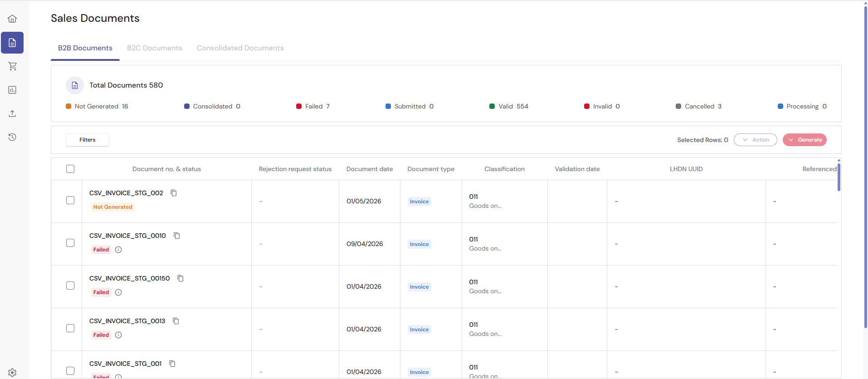Select the CSV_INVOICE_STG_002 row checkbox
This screenshot has width=868, height=379.
pos(70,200)
